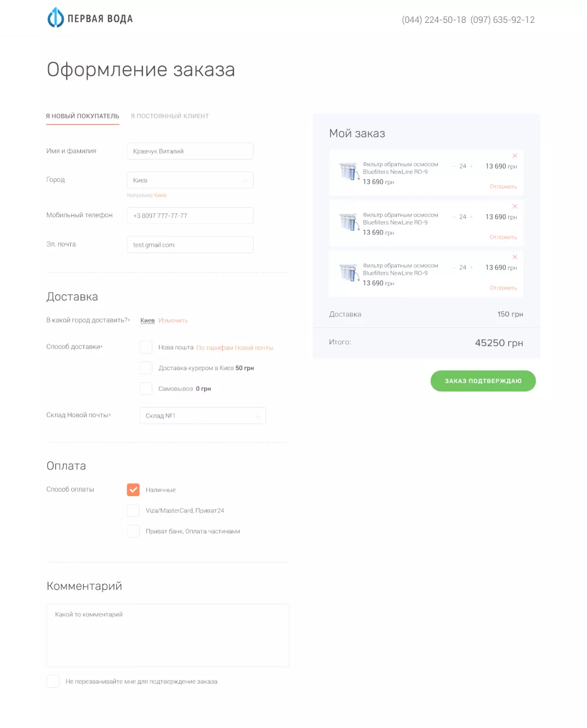The image size is (587, 728).
Task: Increase quantity of the third cart item
Action: click(471, 267)
